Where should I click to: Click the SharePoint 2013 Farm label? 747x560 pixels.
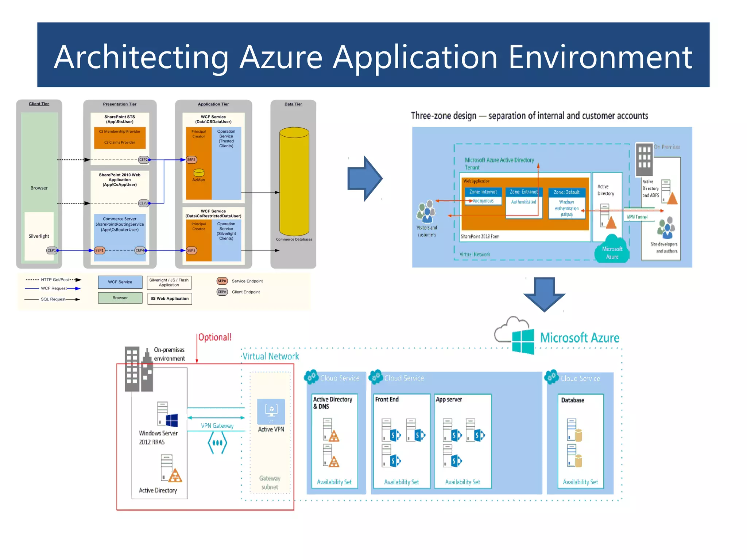pos(480,236)
